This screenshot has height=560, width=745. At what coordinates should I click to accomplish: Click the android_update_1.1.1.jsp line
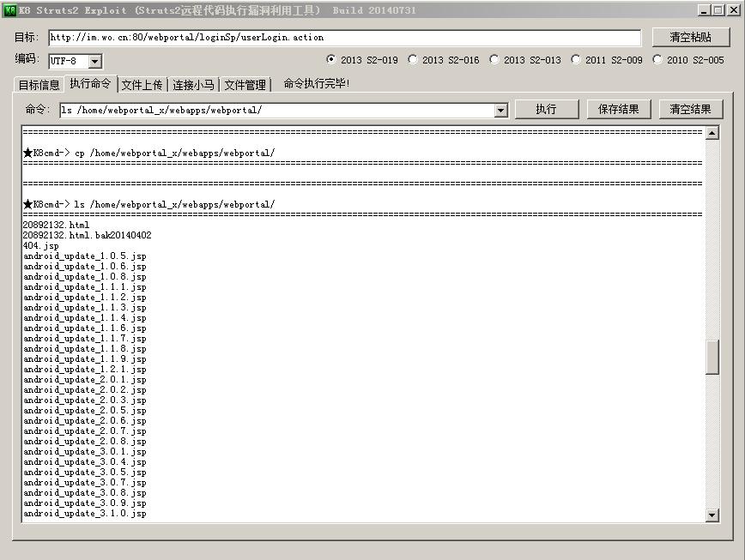[85, 287]
